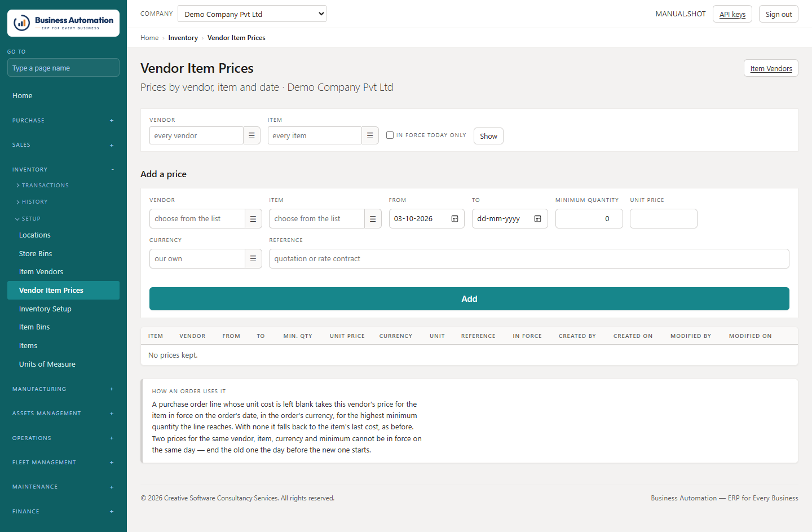Click the Sign out button
The image size is (812, 532).
779,14
